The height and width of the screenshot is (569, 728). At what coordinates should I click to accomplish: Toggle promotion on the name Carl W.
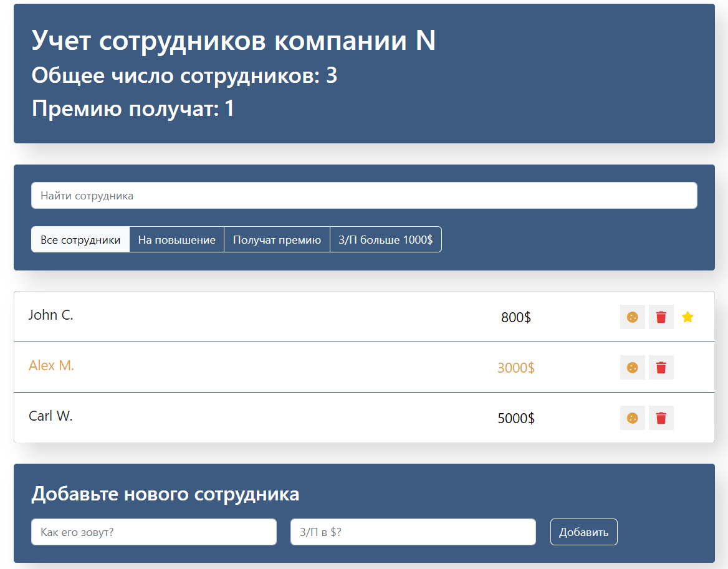tap(51, 416)
